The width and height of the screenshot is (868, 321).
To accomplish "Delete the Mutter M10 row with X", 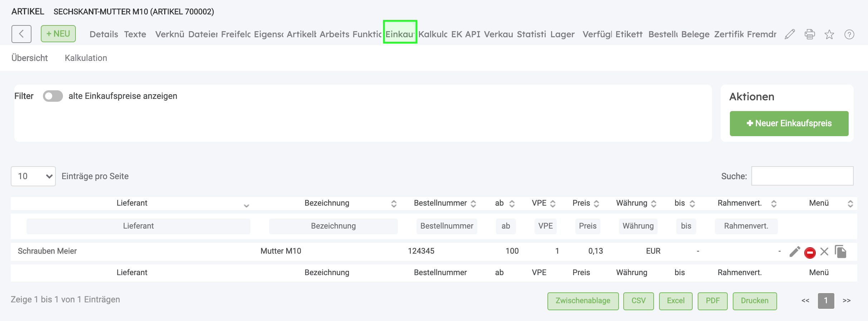I will 824,252.
